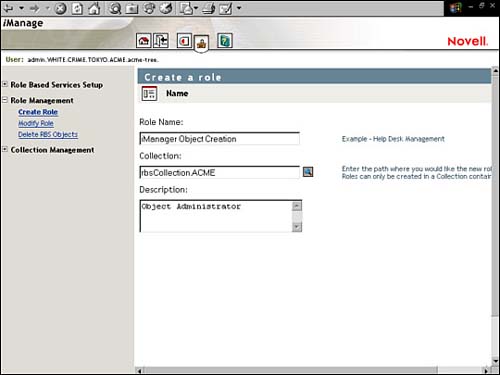Click the Description scrollbar down arrow
The image size is (500, 375).
[x=297, y=227]
